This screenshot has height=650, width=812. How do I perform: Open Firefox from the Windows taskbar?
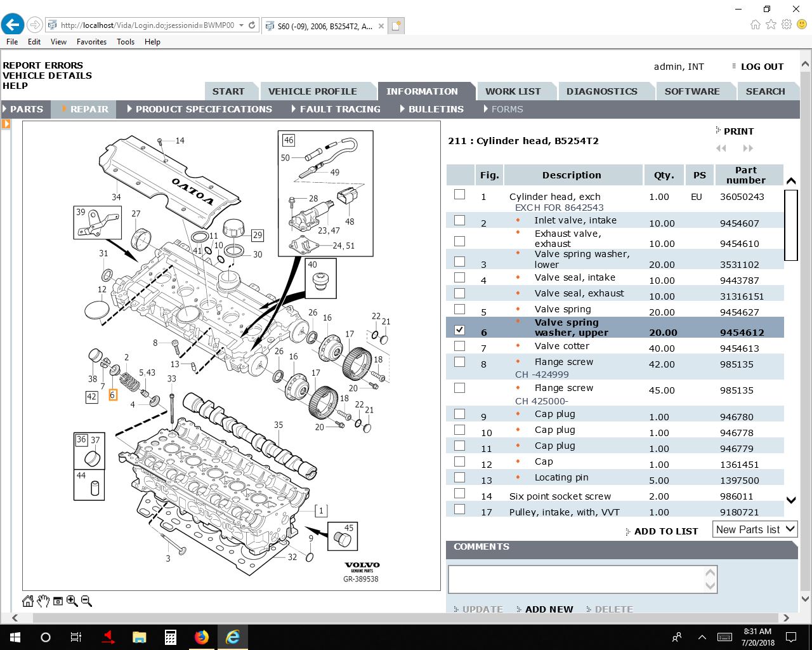202,637
